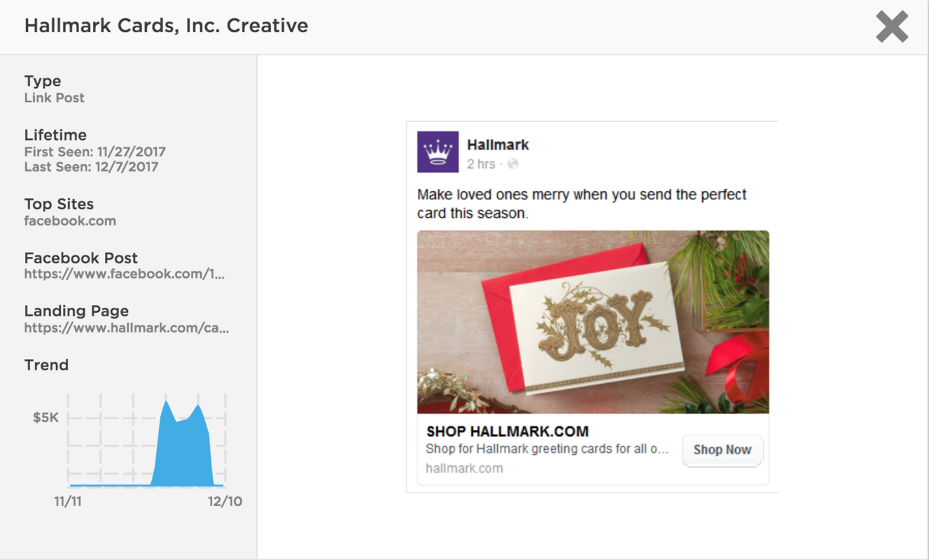This screenshot has height=560, width=929.
Task: Select the JOY greeting card ad image
Action: pos(594,322)
